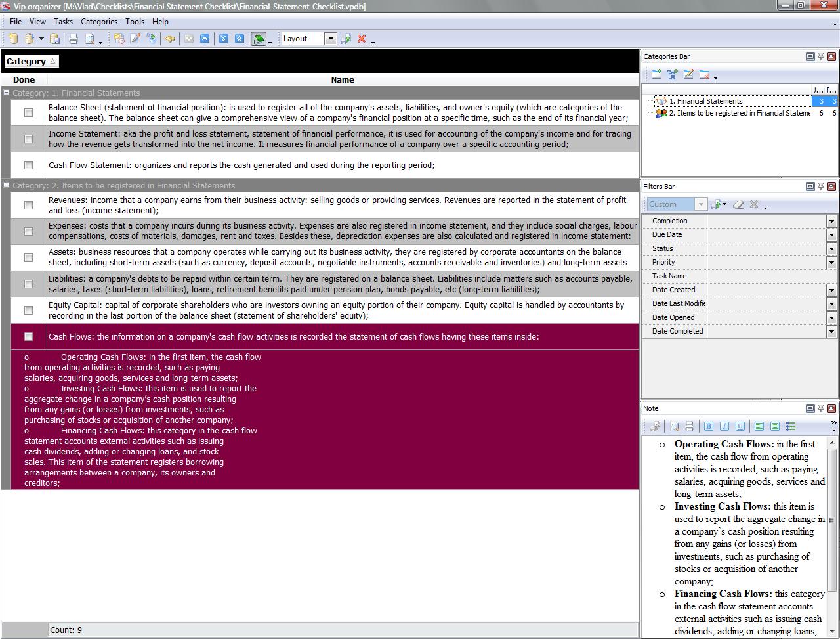Open the Tools menu
This screenshot has width=840, height=639.
click(135, 22)
